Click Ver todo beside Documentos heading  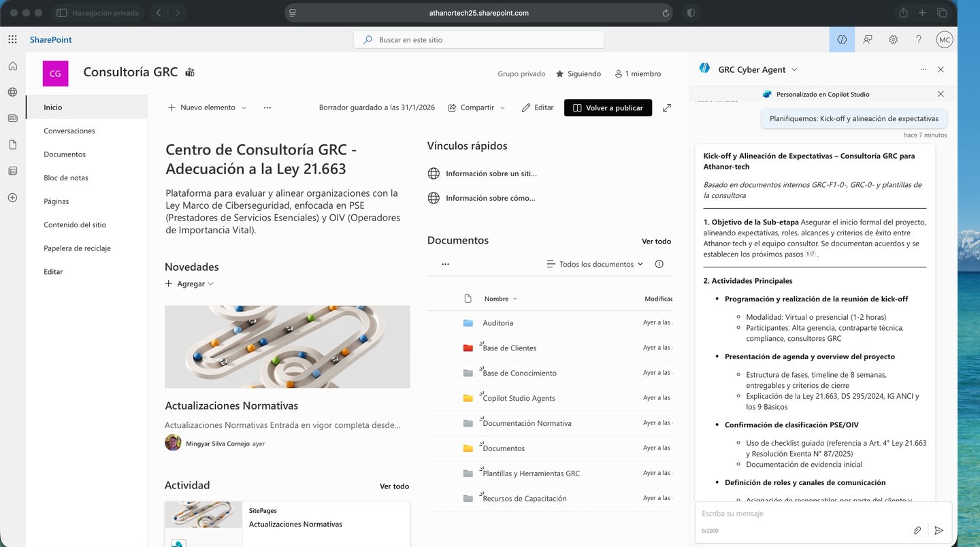click(x=656, y=241)
